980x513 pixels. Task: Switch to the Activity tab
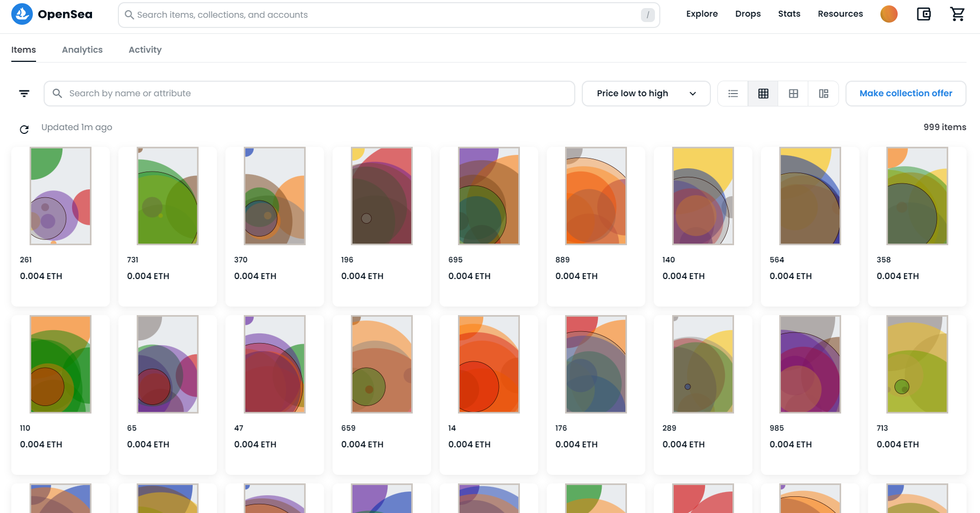tap(145, 49)
